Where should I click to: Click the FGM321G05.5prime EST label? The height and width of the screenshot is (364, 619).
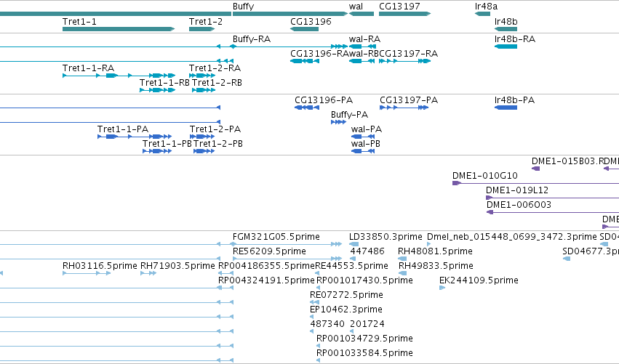click(x=276, y=237)
